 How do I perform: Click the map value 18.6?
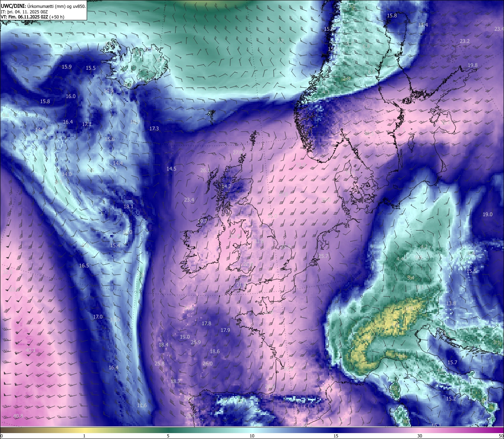coord(215,351)
